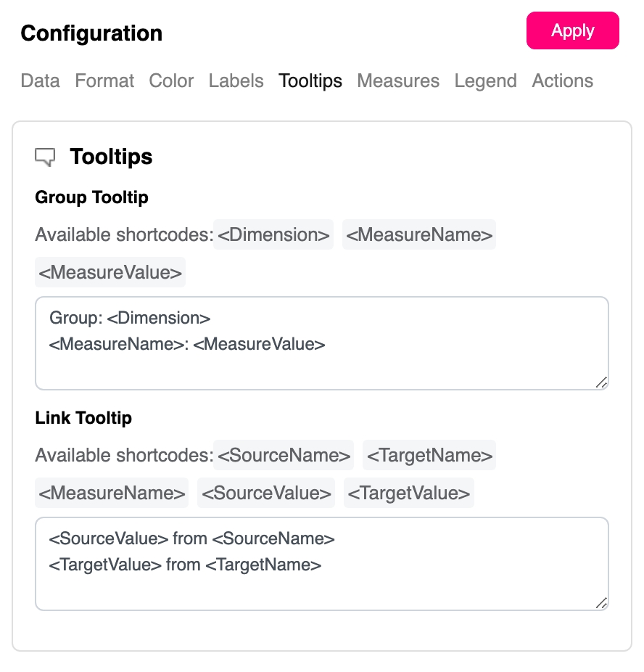
Task: Switch to the Data tab
Action: [x=40, y=81]
